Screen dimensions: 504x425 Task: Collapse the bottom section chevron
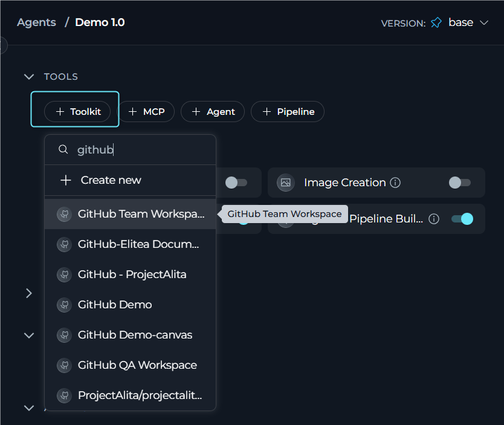point(29,408)
